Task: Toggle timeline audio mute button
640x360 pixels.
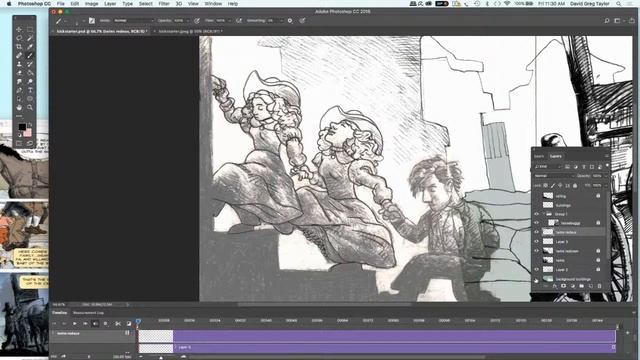Action: coord(95,324)
